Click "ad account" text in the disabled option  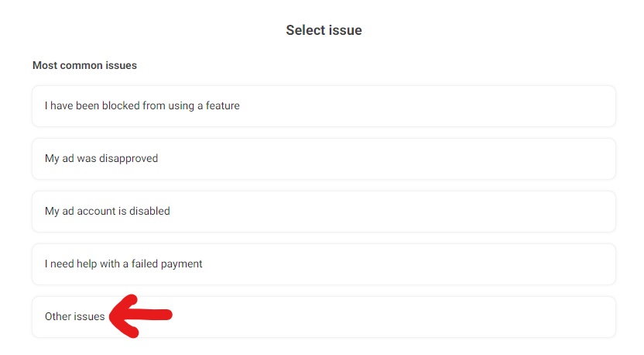(89, 211)
